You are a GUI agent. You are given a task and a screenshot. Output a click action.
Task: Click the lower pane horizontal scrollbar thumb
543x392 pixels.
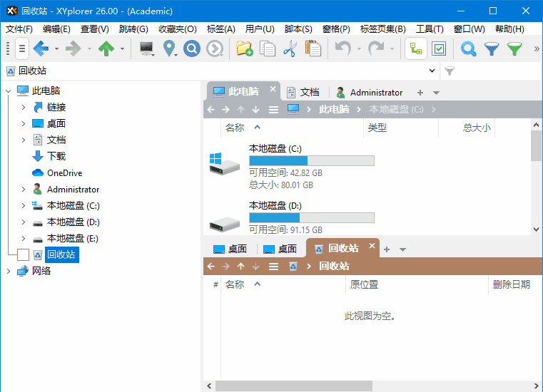(x=294, y=386)
